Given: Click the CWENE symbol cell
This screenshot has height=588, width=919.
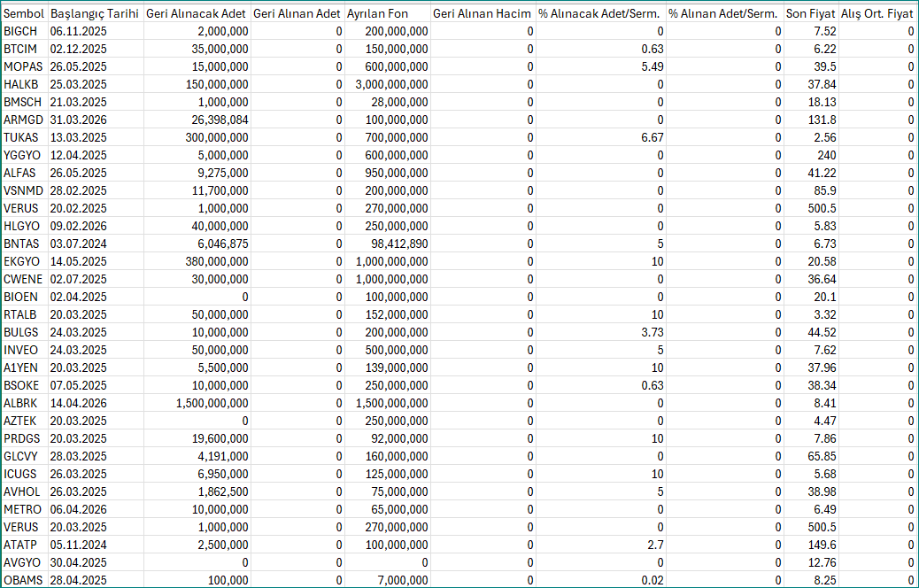Looking at the screenshot, I should click(24, 279).
